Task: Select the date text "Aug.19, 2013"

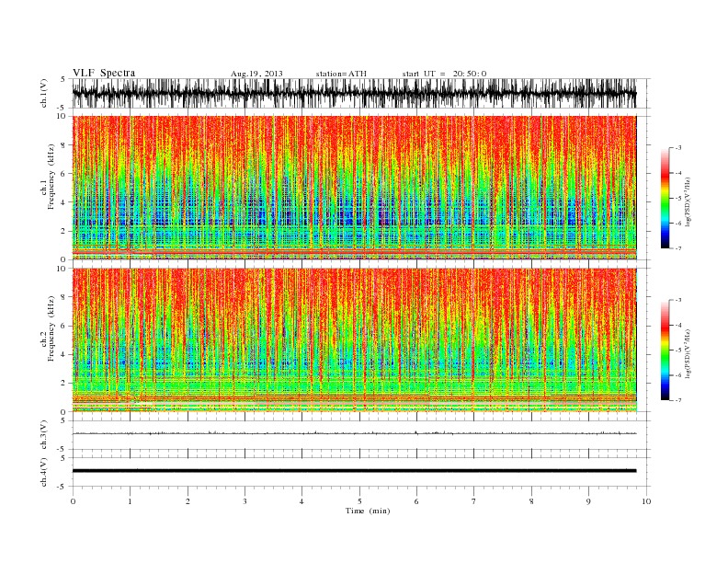Action: (x=256, y=74)
